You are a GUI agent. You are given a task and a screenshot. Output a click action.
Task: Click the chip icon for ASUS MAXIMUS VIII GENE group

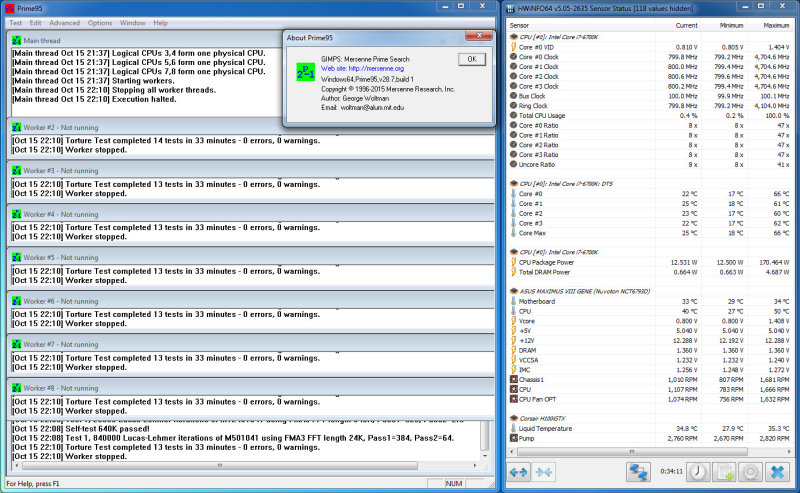click(514, 291)
